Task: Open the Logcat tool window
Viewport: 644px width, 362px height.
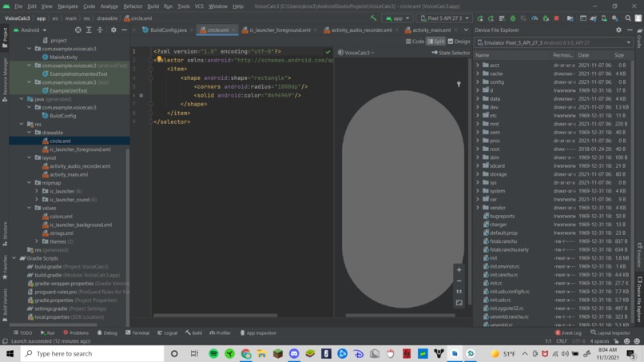Action: click(168, 332)
